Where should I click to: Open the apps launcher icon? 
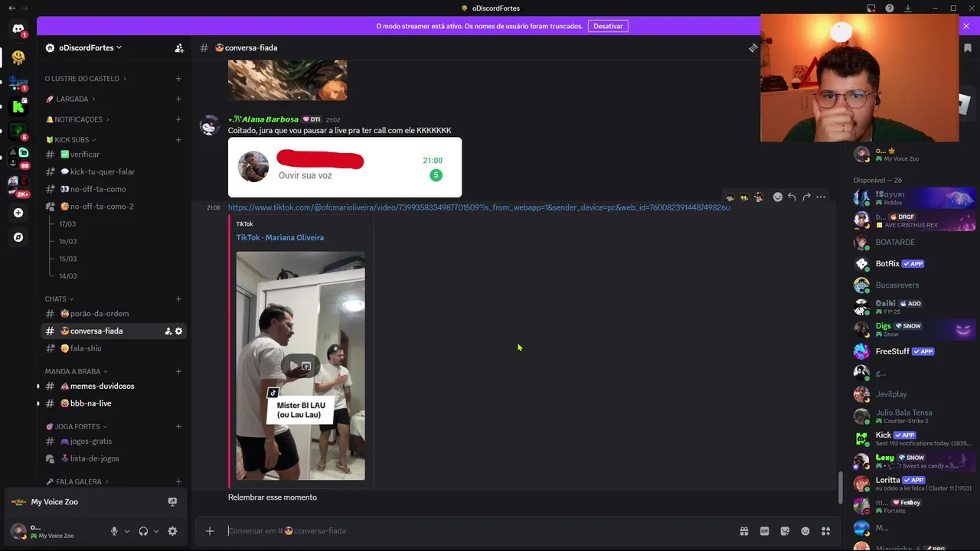coord(825,531)
